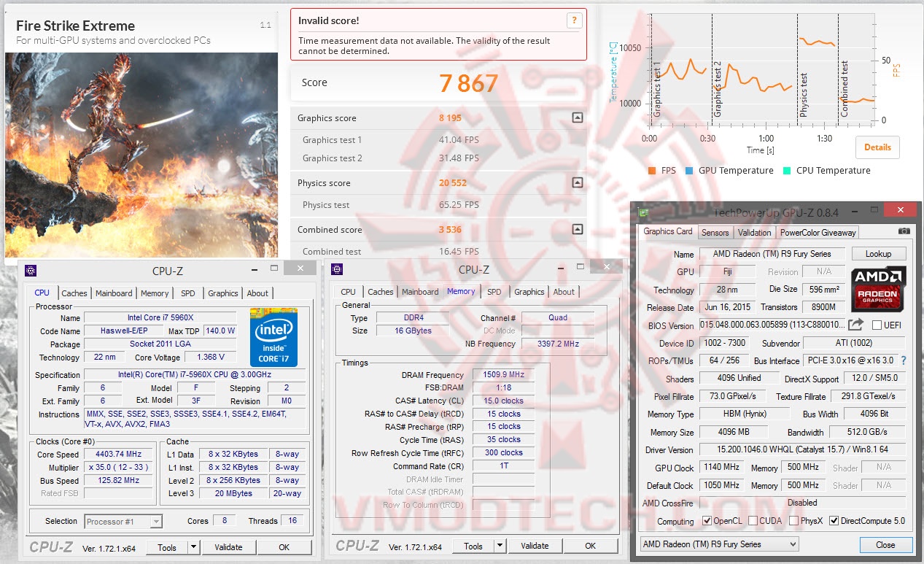Expand Tools dropdown arrow in left CPU-Z window
924x564 pixels.
193,547
